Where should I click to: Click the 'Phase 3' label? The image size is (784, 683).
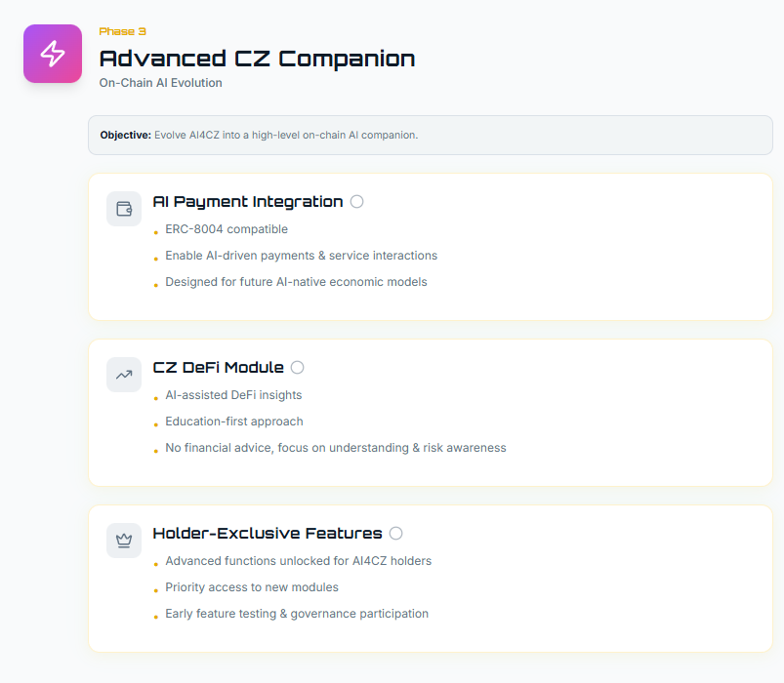pos(122,31)
